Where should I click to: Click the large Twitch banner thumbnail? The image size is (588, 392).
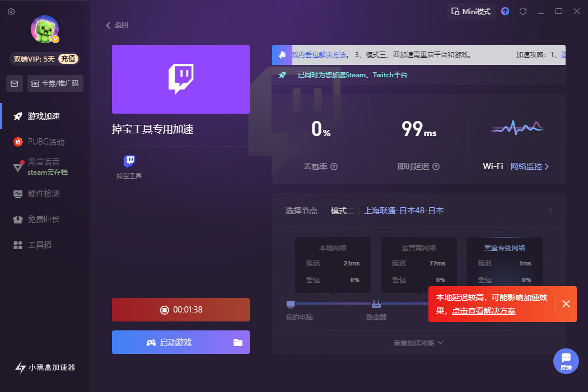(181, 79)
